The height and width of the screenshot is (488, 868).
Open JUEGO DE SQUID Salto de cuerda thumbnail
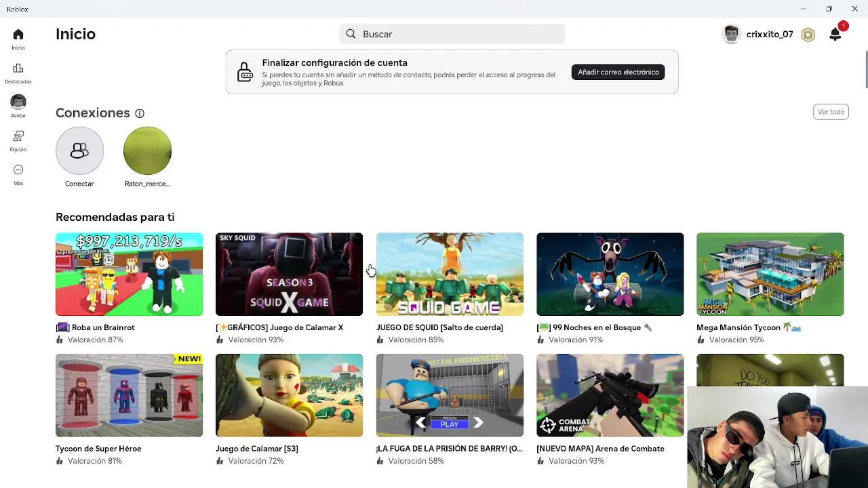click(x=450, y=274)
